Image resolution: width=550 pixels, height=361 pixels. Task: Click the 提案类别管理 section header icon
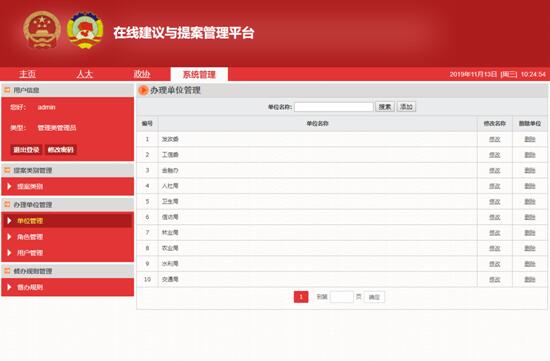tap(7, 170)
